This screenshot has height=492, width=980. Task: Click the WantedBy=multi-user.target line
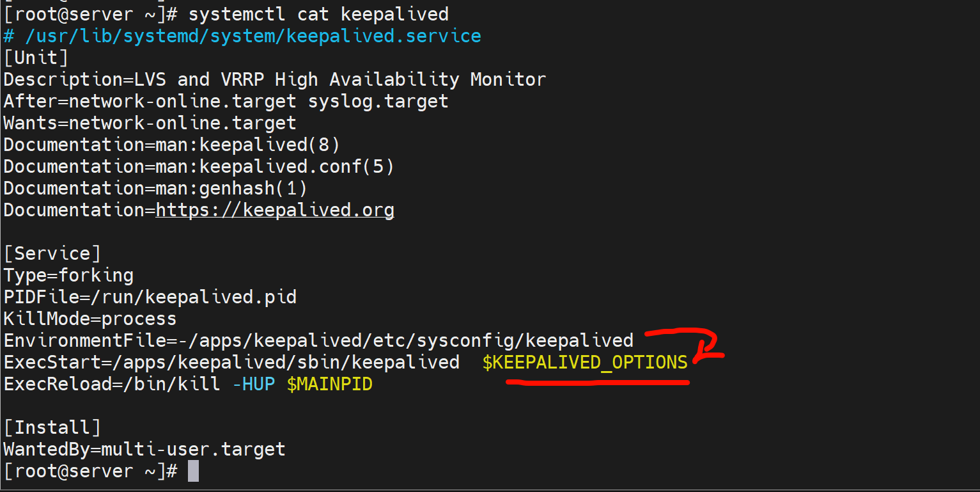pyautogui.click(x=144, y=449)
